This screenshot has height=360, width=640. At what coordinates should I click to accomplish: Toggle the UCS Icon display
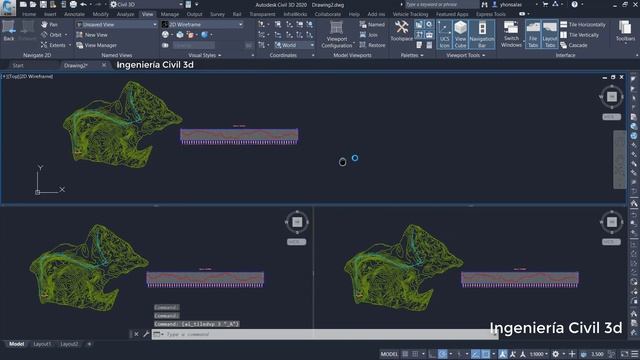coord(444,34)
